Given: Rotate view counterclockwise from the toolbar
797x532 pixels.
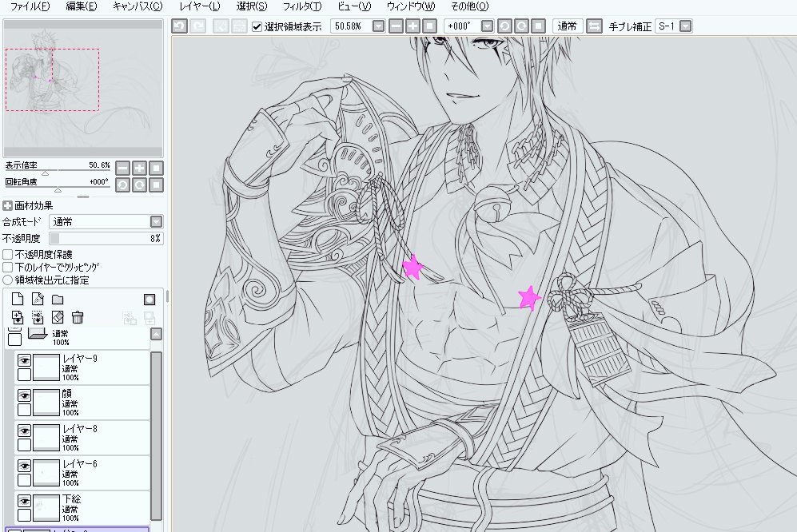Looking at the screenshot, I should click(x=504, y=26).
